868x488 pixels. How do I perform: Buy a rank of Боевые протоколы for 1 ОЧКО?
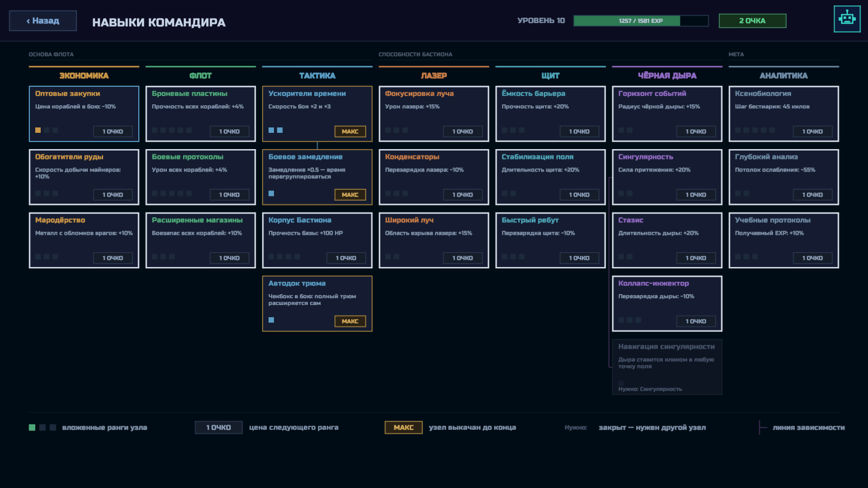[229, 195]
